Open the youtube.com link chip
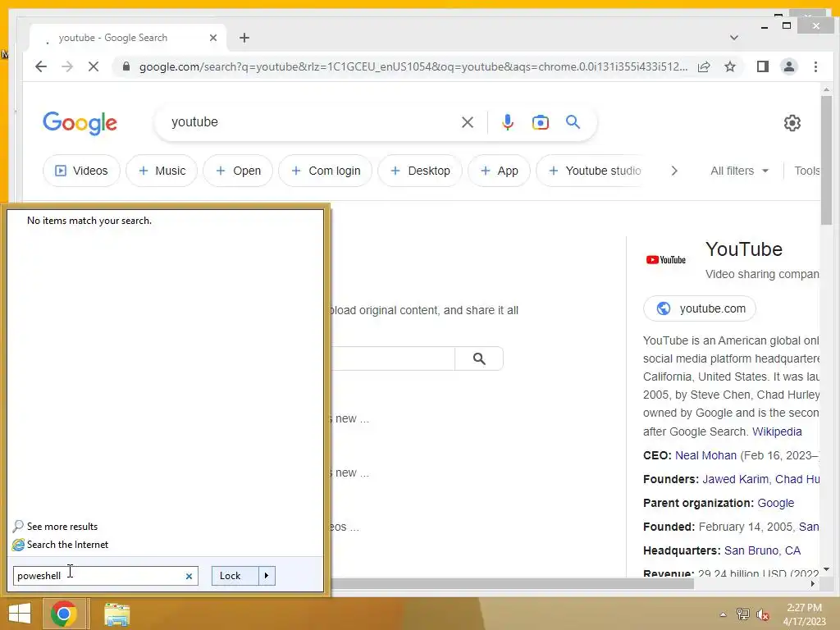 tap(699, 308)
